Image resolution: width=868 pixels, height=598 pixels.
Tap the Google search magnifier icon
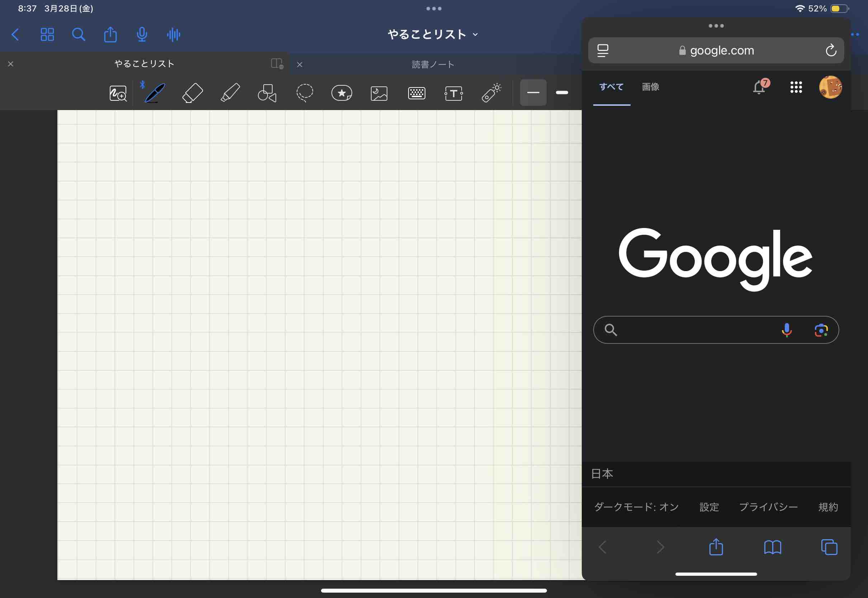610,330
